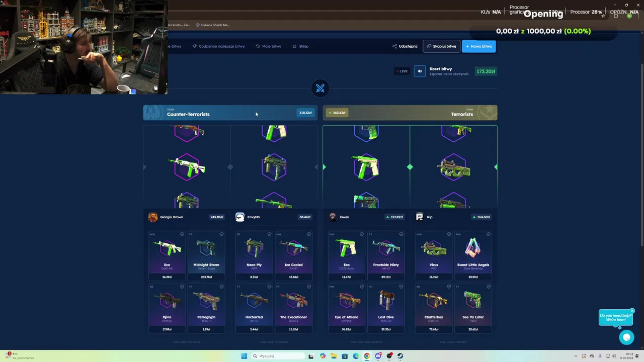Viewport: 644px width, 362px height.
Task: Click the 318.32zł Counter-Terrorists team total
Action: pyautogui.click(x=305, y=113)
